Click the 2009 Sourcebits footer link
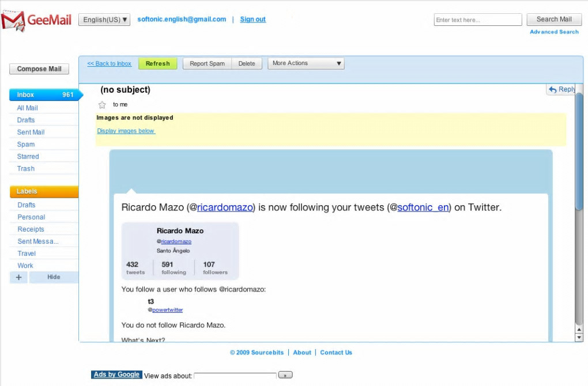The height and width of the screenshot is (386, 588). click(x=257, y=353)
